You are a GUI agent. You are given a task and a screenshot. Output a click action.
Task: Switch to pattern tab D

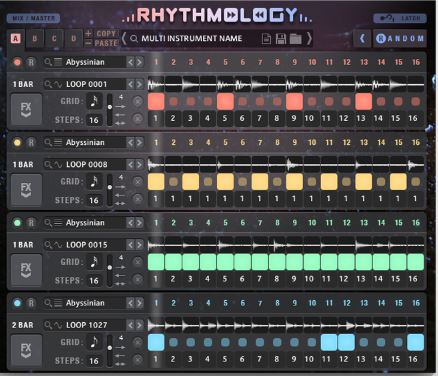[x=74, y=39]
